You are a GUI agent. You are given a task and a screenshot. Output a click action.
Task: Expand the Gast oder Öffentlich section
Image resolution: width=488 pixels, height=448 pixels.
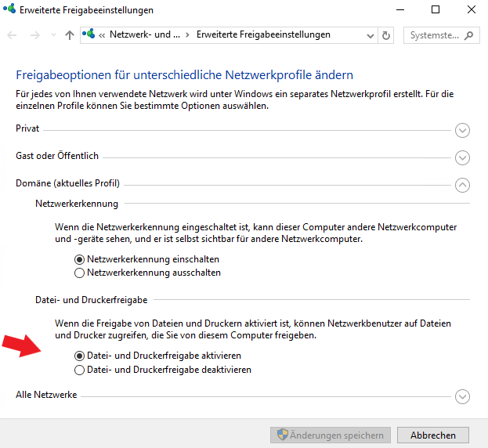click(x=462, y=157)
